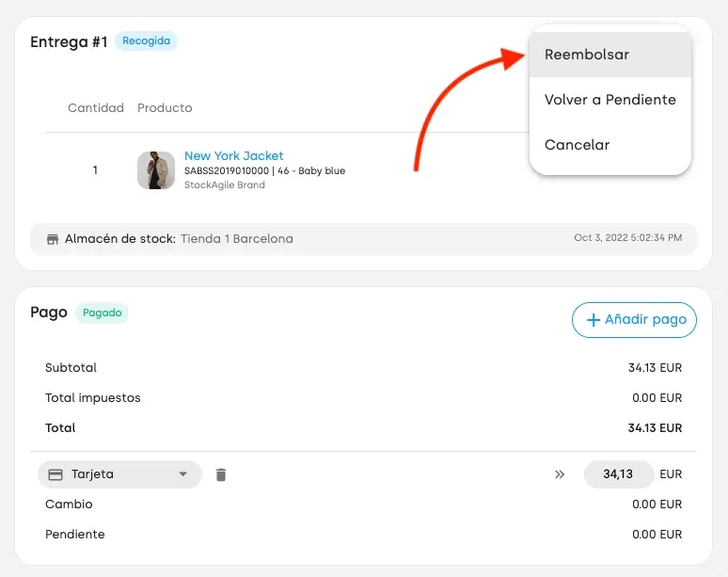Expand the Tarjeta payment method dropdown arrow

pyautogui.click(x=182, y=474)
